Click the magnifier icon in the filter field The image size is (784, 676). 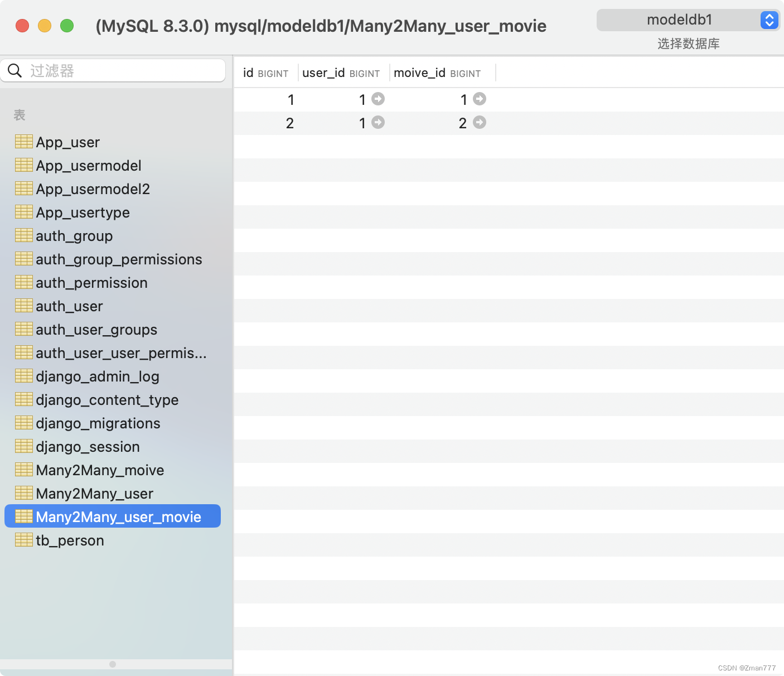coord(14,70)
